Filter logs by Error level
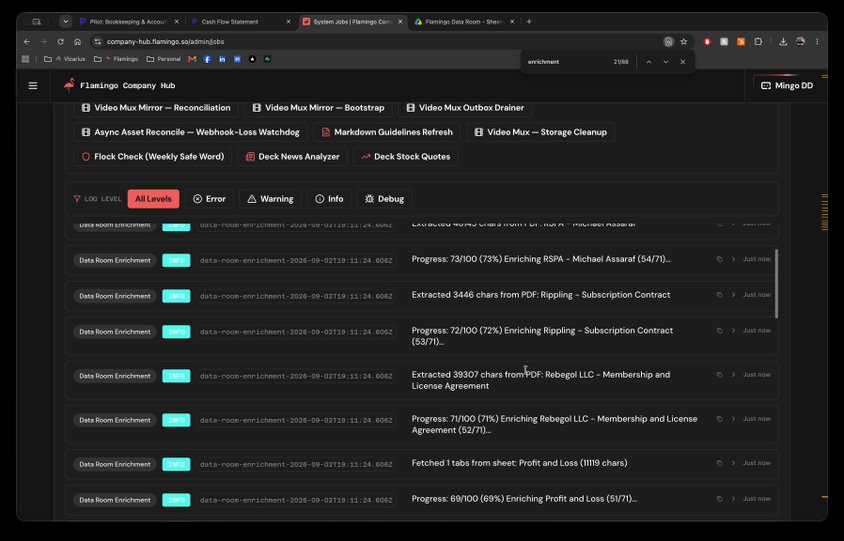This screenshot has width=844, height=541. tap(209, 199)
